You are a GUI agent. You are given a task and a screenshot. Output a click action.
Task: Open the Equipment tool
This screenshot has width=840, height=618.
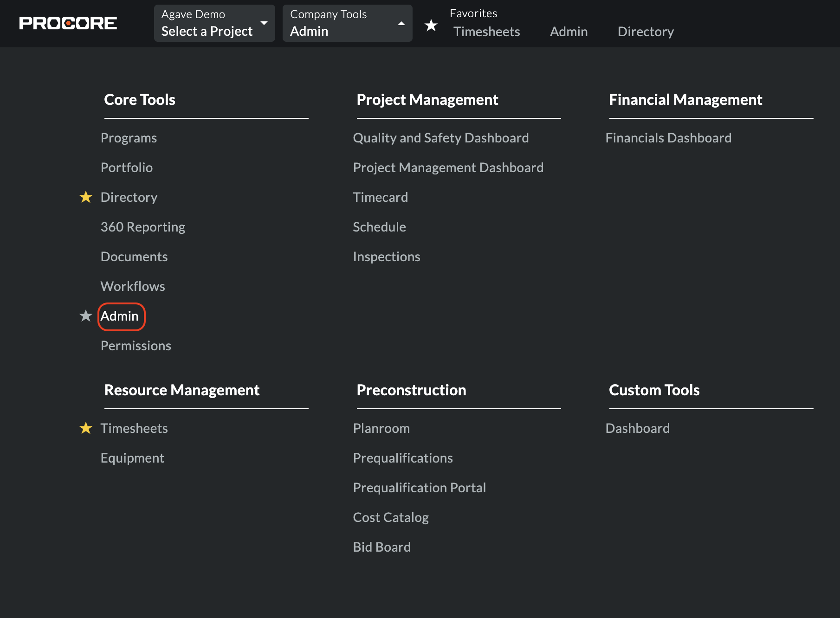(132, 458)
